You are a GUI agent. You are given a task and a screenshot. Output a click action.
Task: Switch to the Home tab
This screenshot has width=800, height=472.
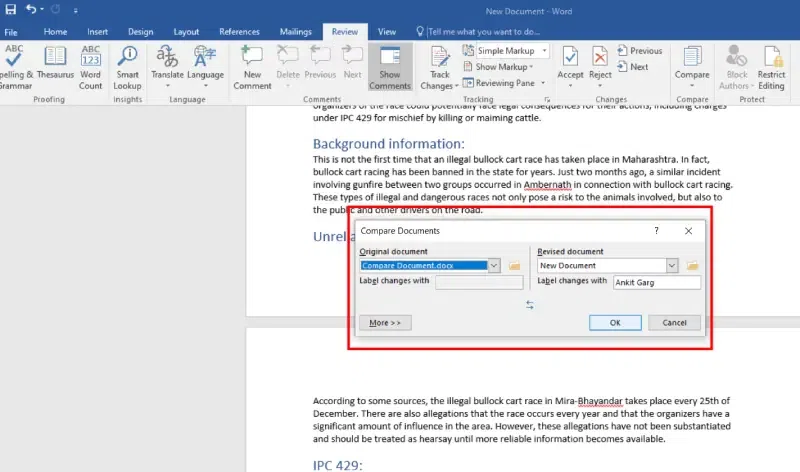55,32
